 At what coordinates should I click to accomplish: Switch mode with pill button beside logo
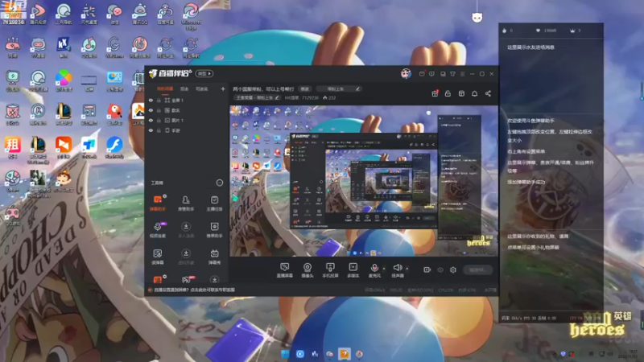[204, 74]
